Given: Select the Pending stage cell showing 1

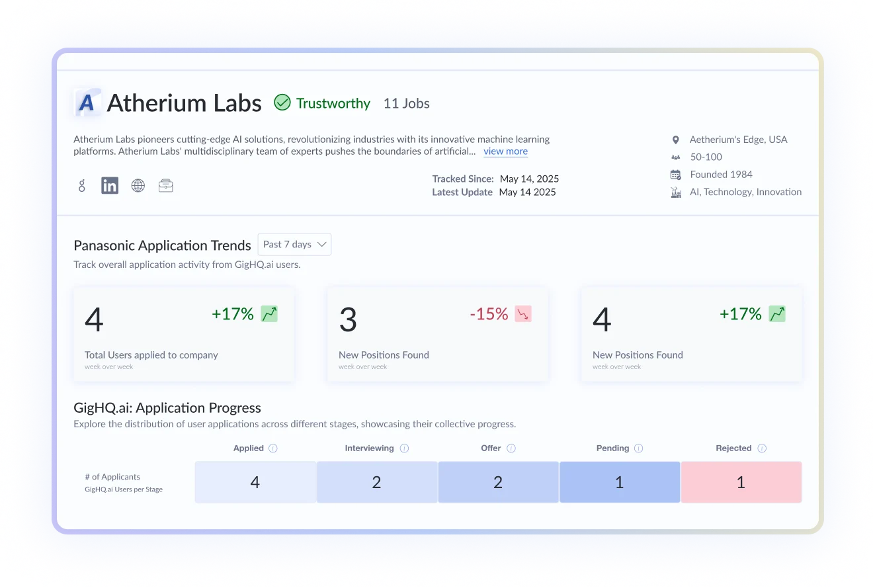Looking at the screenshot, I should pyautogui.click(x=620, y=482).
